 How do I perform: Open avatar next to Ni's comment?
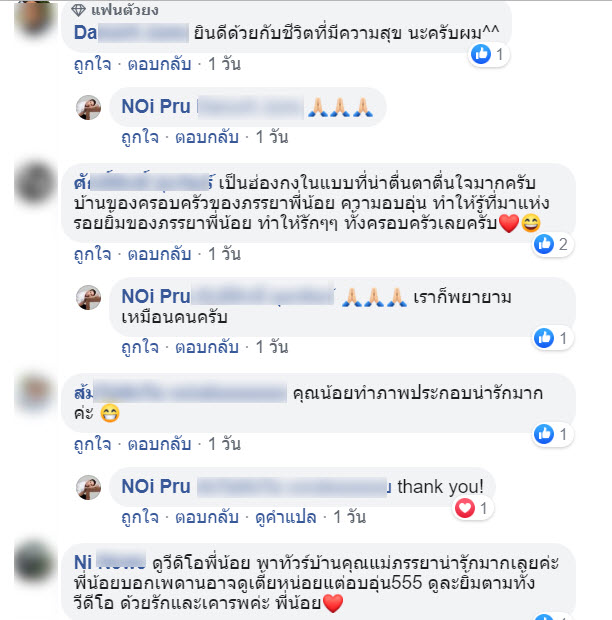(x=35, y=563)
